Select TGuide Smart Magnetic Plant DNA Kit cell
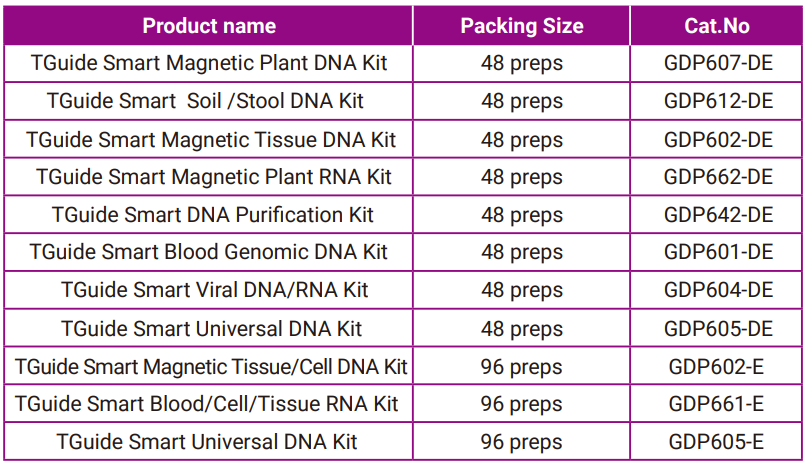This screenshot has width=810, height=468. click(x=209, y=64)
